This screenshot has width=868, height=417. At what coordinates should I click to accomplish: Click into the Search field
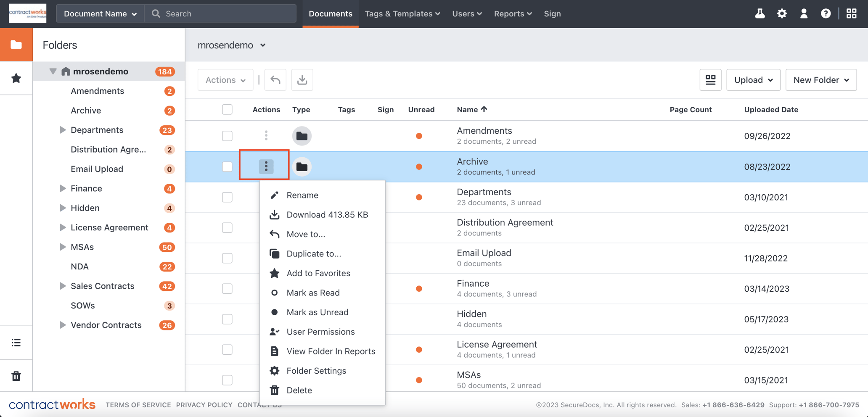(x=227, y=13)
